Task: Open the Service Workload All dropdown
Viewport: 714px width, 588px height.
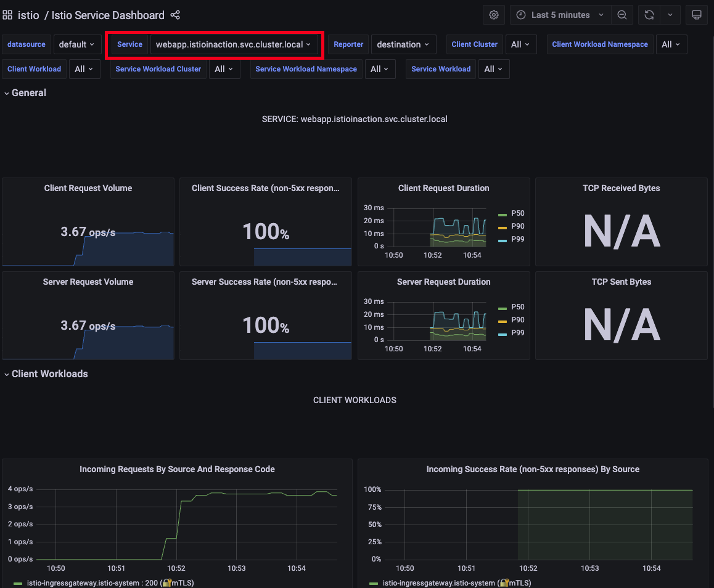Action: click(494, 68)
